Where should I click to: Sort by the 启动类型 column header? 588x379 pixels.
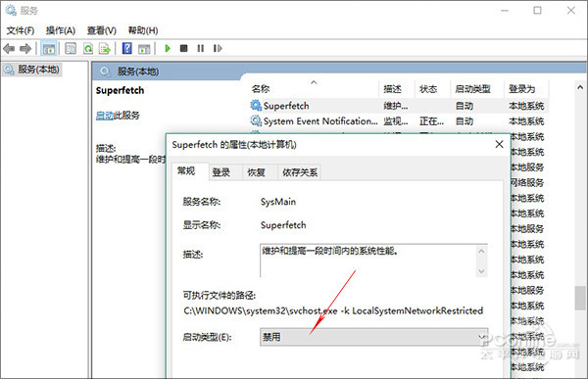pos(472,89)
